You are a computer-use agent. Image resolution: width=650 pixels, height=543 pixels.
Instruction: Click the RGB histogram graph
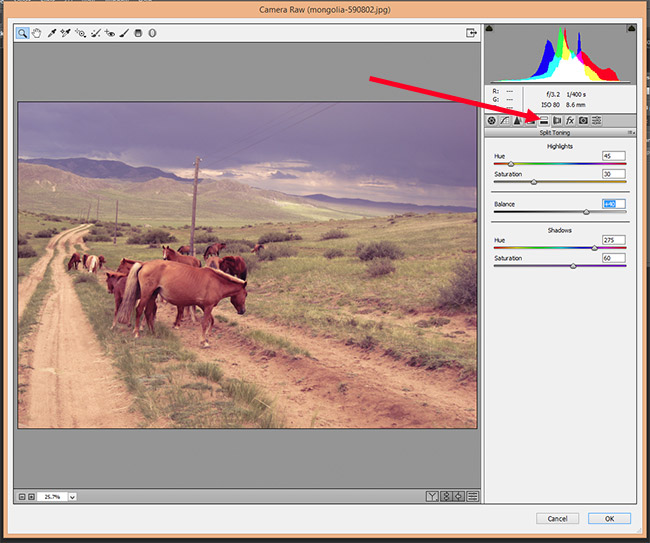point(560,54)
